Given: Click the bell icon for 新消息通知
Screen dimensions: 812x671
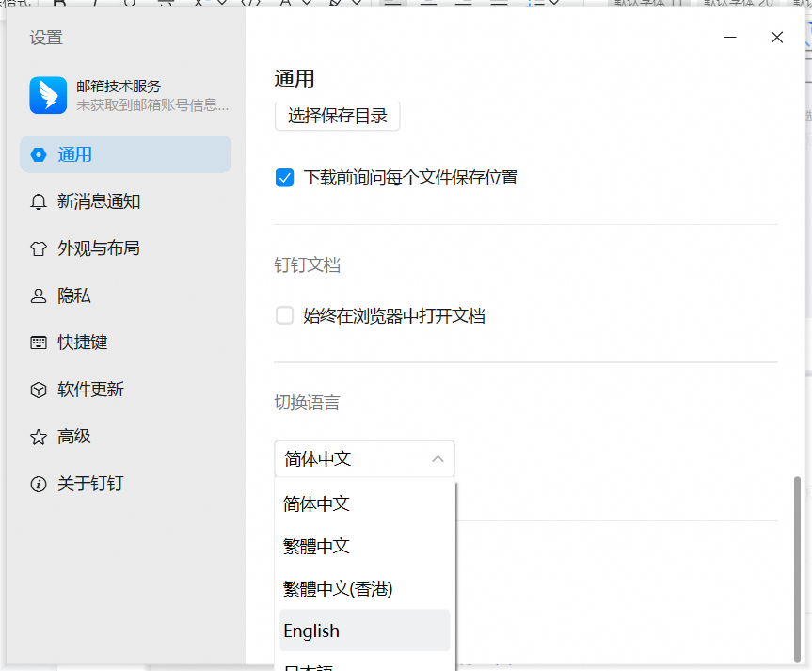Looking at the screenshot, I should point(39,201).
